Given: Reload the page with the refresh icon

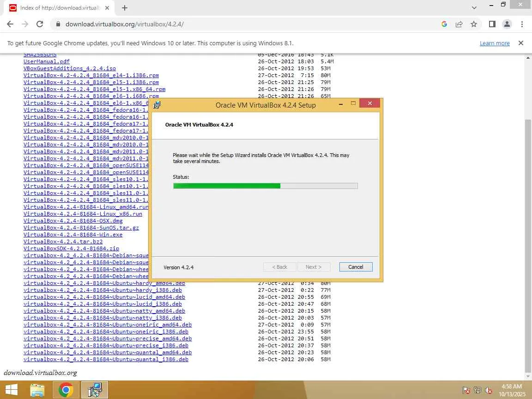Looking at the screenshot, I should point(40,24).
